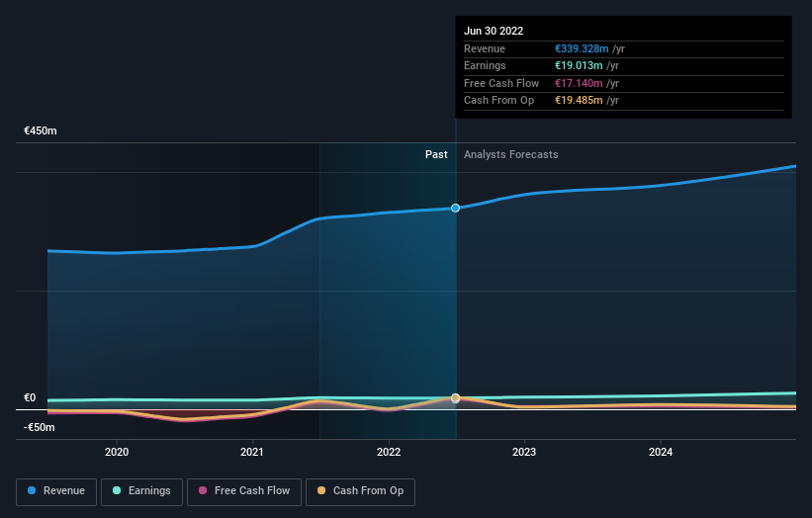
Task: Click the €0 y-axis label
Action: [30, 398]
